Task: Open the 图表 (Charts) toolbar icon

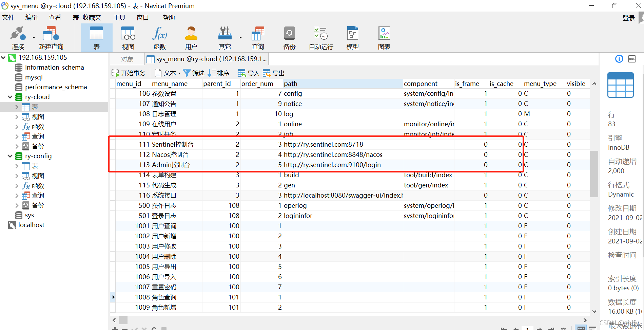Action: (384, 38)
